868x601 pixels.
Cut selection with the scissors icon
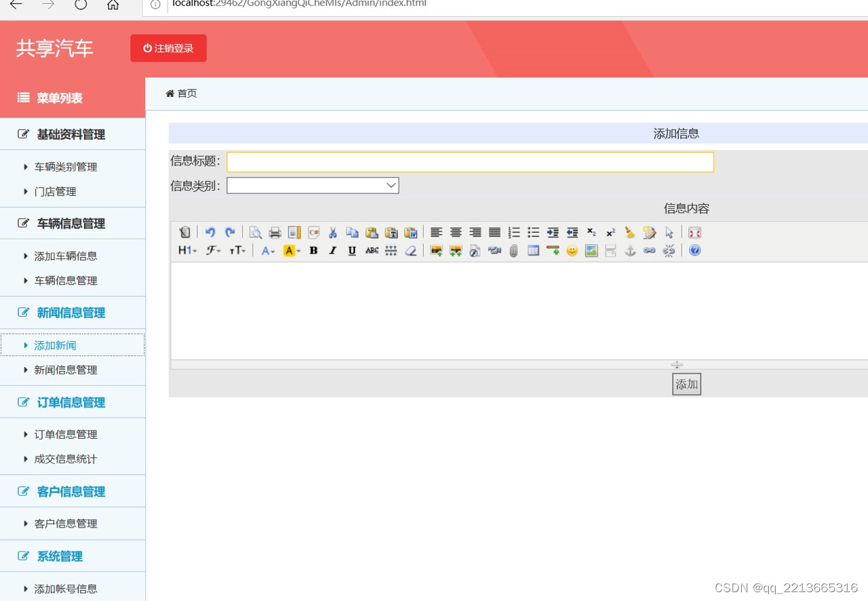pos(333,233)
